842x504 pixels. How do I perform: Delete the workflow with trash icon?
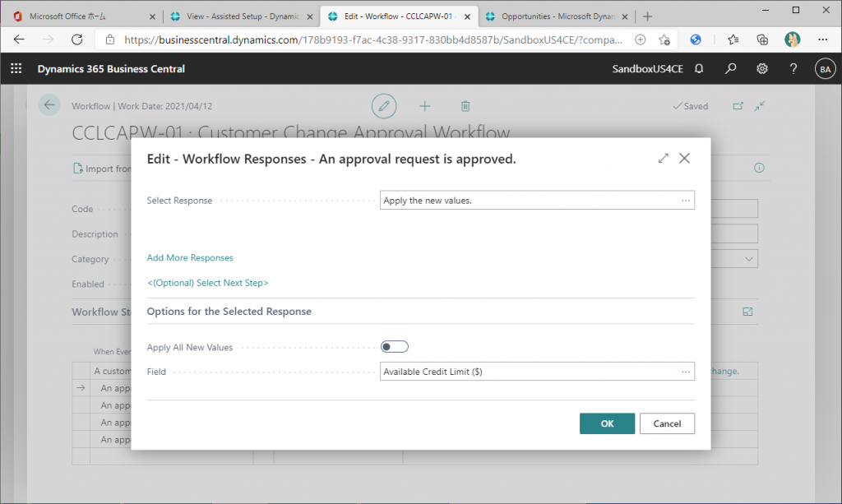(x=465, y=106)
